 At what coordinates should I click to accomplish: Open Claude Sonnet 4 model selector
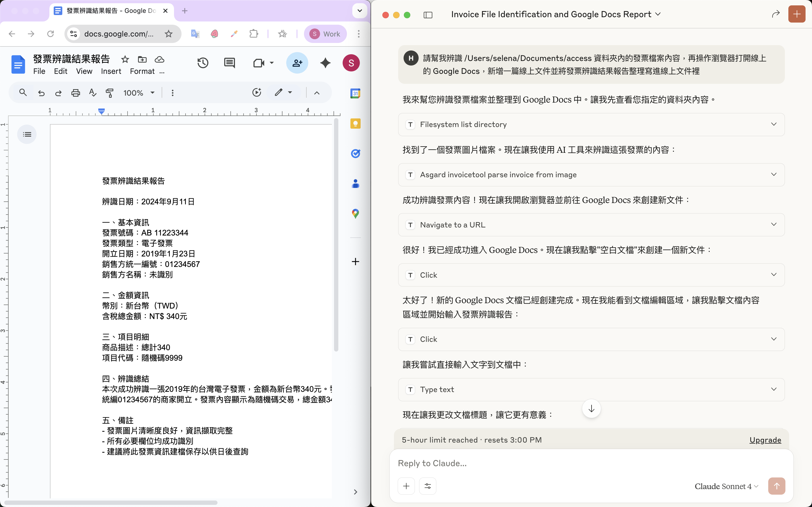pyautogui.click(x=726, y=486)
